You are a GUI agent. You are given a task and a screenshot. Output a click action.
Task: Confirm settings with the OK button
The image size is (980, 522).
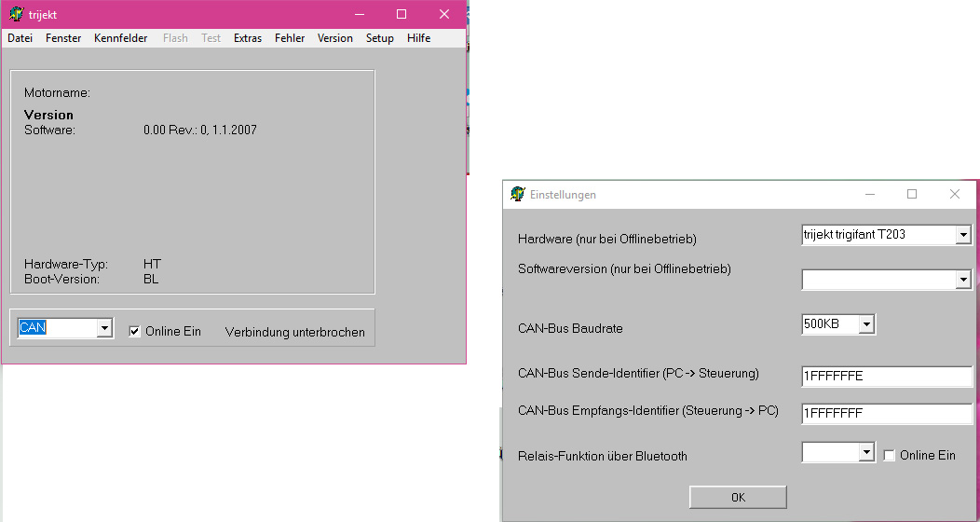point(738,497)
